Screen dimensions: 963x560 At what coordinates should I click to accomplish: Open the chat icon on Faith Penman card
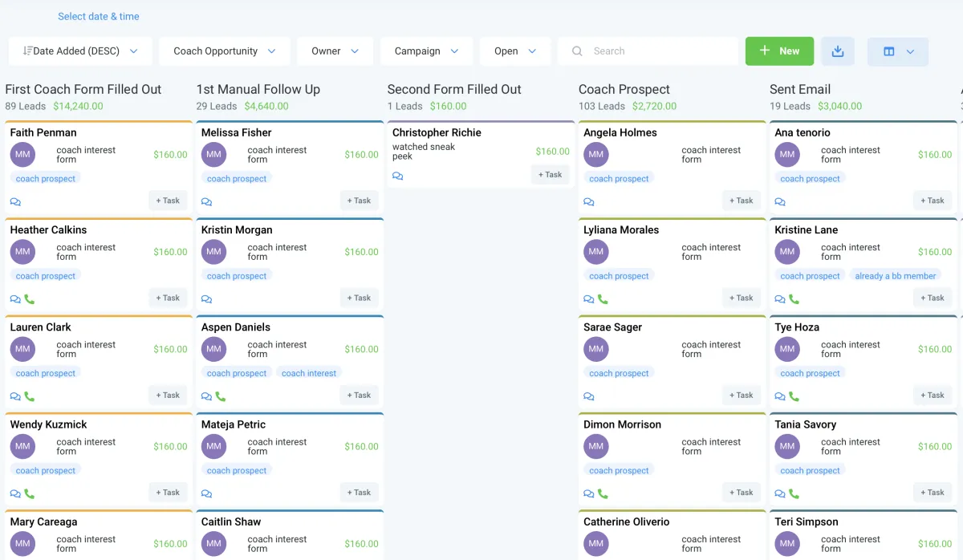(x=15, y=202)
